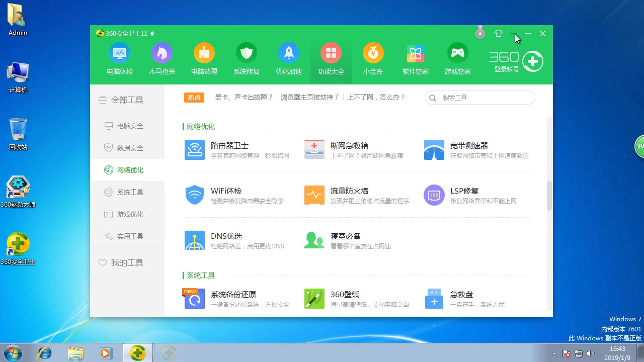Select 实用工具 category
The width and height of the screenshot is (644, 362).
click(127, 236)
